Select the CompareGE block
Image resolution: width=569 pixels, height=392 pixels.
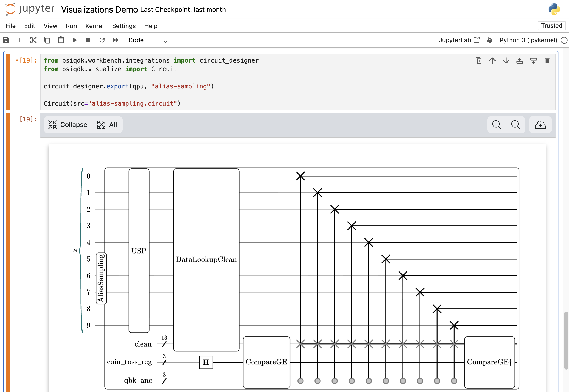(x=266, y=362)
